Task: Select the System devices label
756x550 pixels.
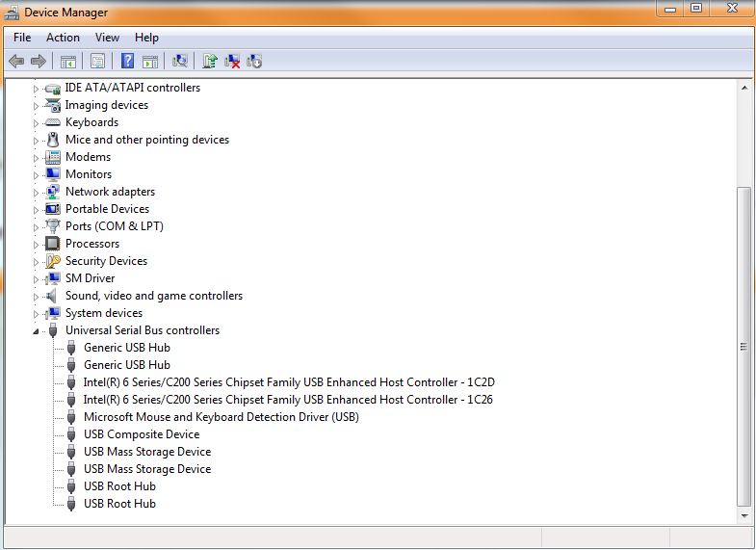Action: 104,313
